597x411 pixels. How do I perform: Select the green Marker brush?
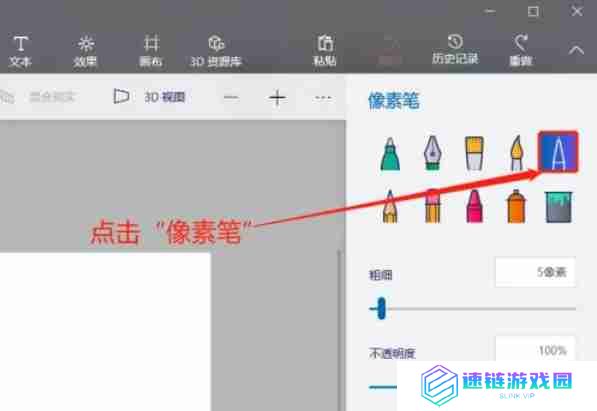pyautogui.click(x=390, y=154)
